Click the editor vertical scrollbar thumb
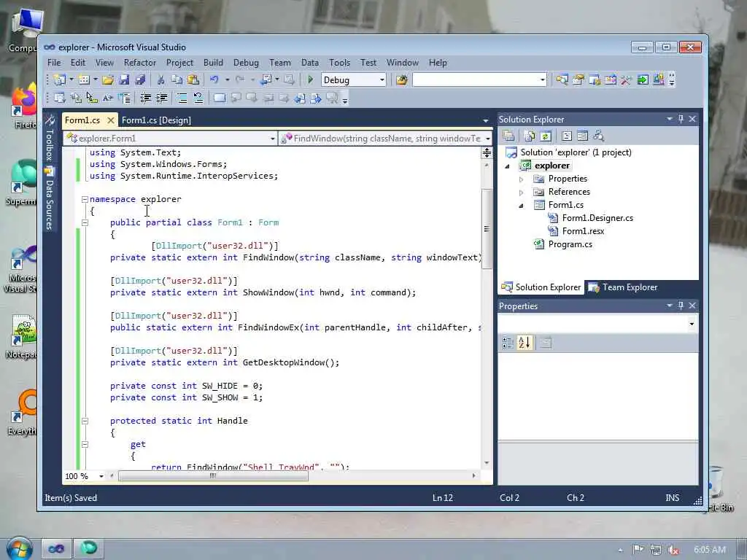747x560 pixels. pyautogui.click(x=487, y=229)
